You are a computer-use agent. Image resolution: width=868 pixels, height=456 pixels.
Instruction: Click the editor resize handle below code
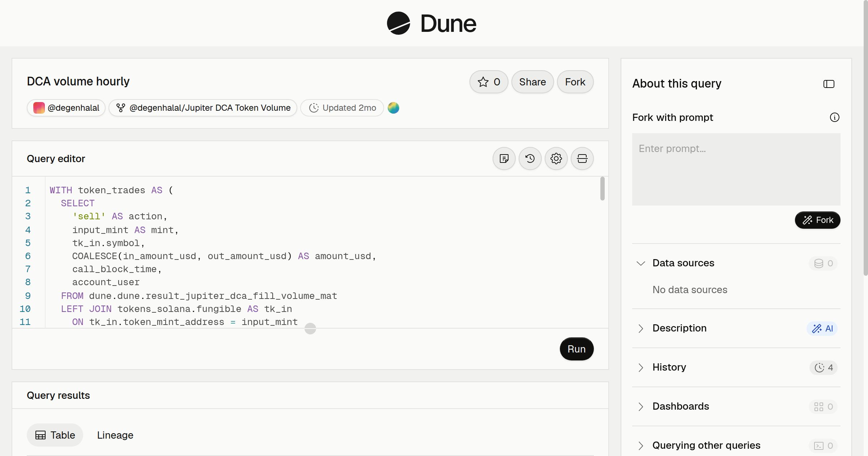pos(310,329)
